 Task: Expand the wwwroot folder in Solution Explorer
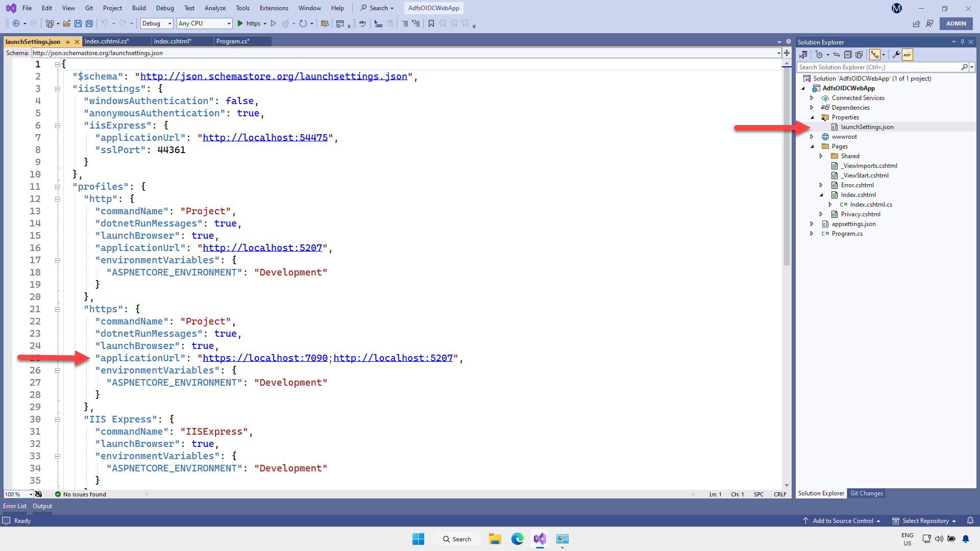point(813,137)
